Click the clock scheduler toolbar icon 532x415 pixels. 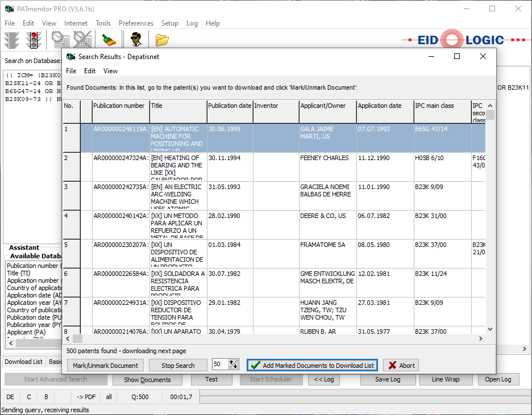[60, 40]
